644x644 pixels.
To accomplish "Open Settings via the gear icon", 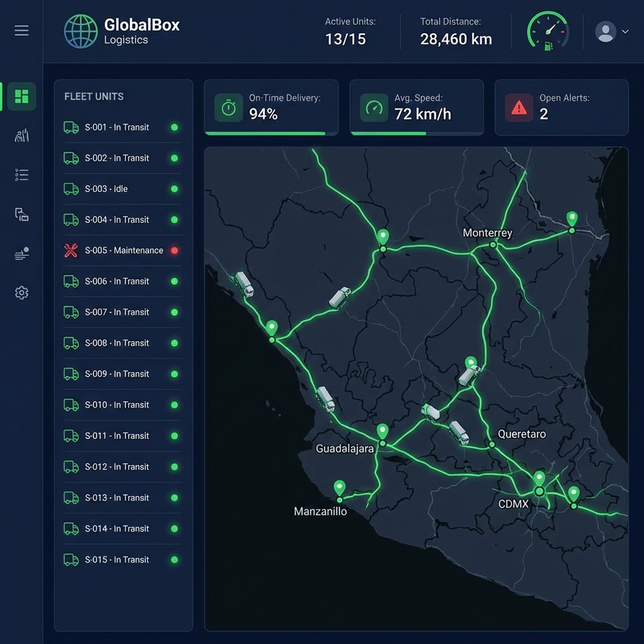I will pos(21,292).
